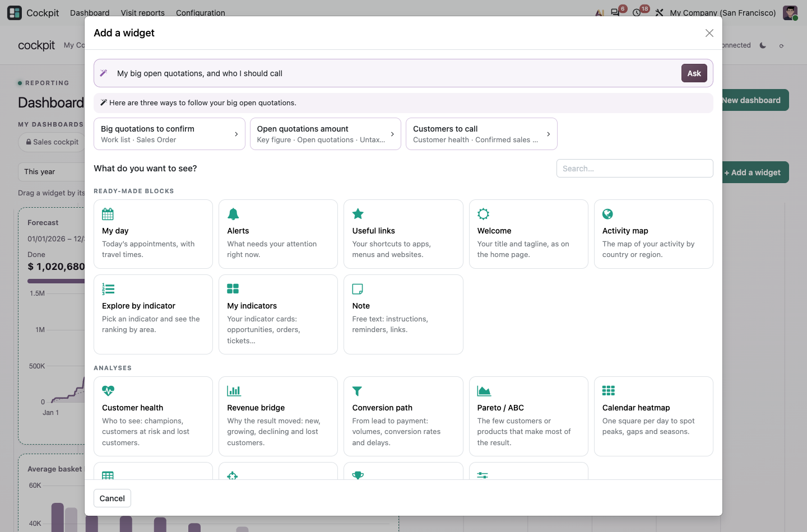Click the Pareto / ABC area chart icon
The height and width of the screenshot is (532, 807).
(x=484, y=391)
